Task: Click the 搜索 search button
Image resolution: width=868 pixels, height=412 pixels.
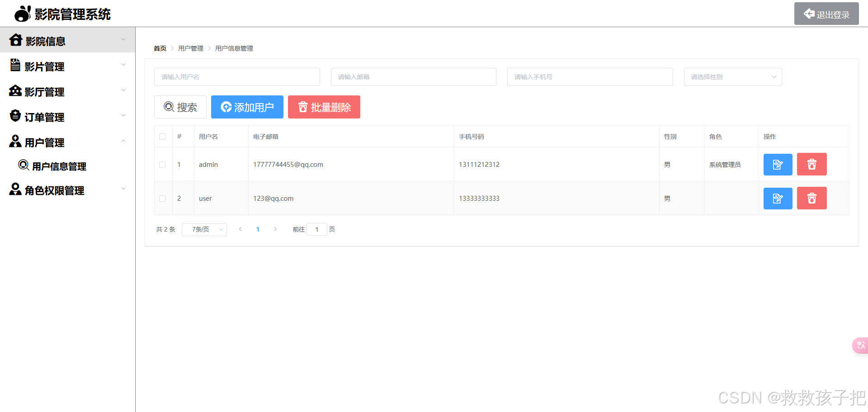Action: pyautogui.click(x=180, y=107)
